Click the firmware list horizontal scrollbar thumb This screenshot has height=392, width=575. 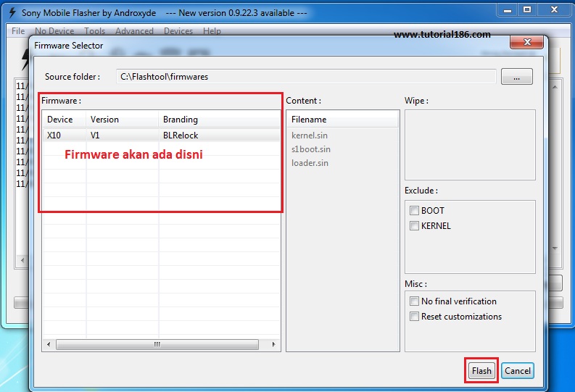coord(157,344)
